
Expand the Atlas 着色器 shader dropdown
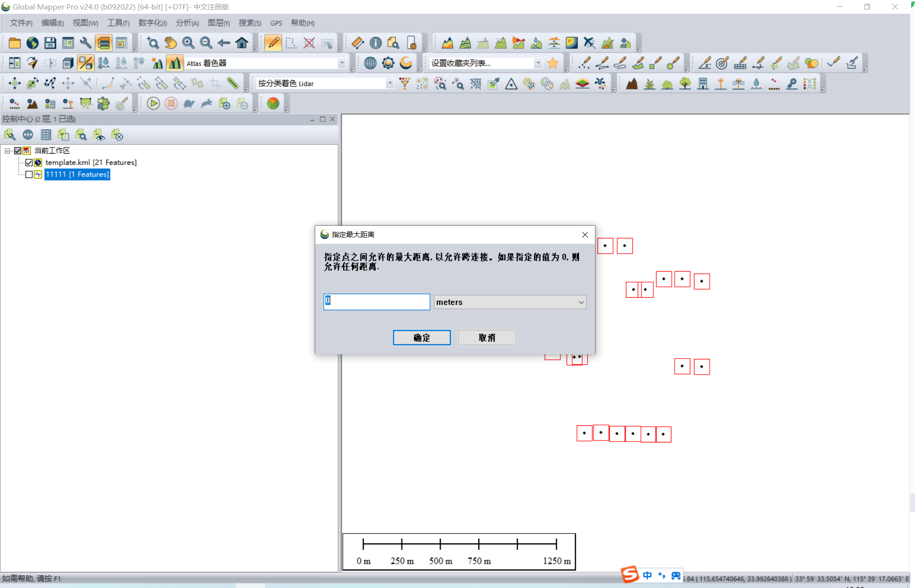point(341,63)
